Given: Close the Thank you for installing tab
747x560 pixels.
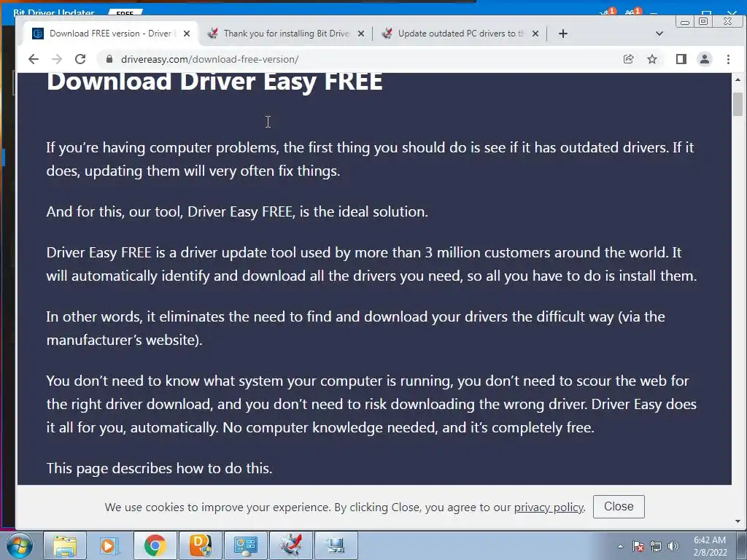Looking at the screenshot, I should [x=361, y=34].
